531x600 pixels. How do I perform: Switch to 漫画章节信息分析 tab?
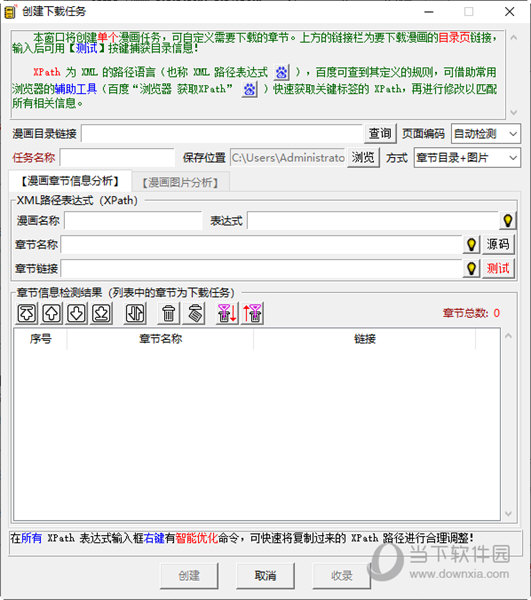[70, 181]
